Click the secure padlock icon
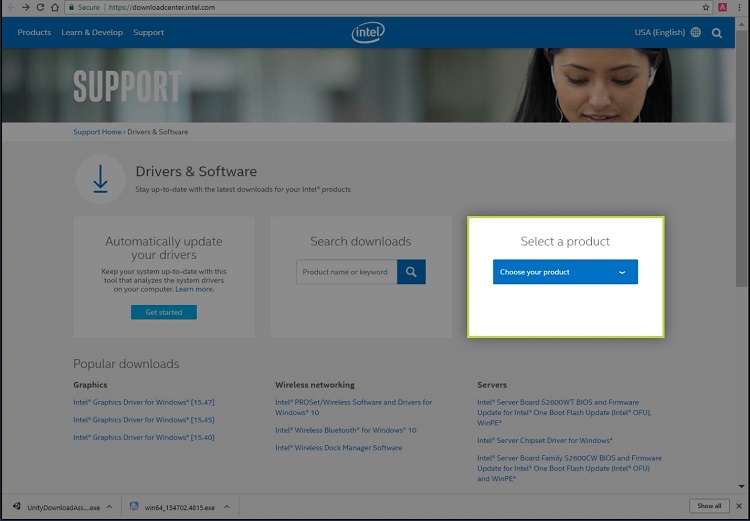The width and height of the screenshot is (750, 521). [x=71, y=7]
